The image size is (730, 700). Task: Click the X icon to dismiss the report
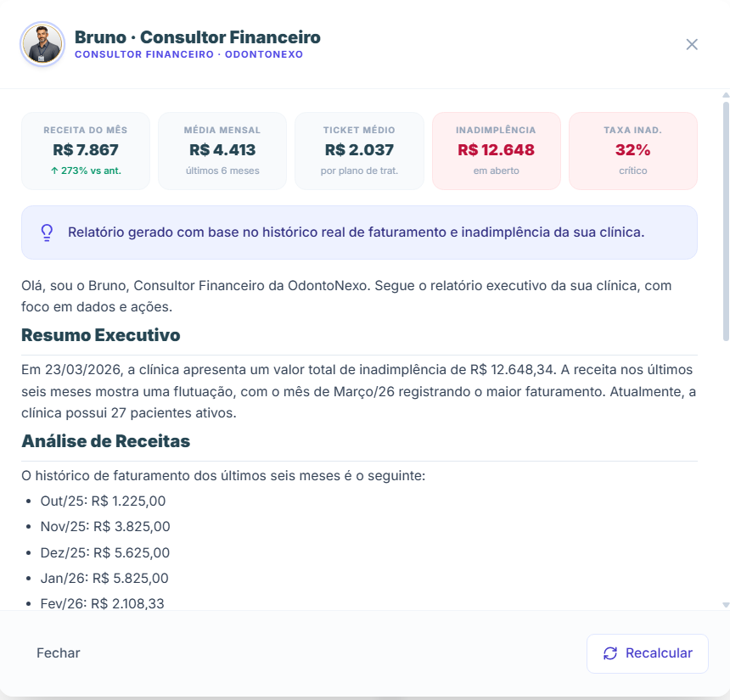pyautogui.click(x=693, y=45)
